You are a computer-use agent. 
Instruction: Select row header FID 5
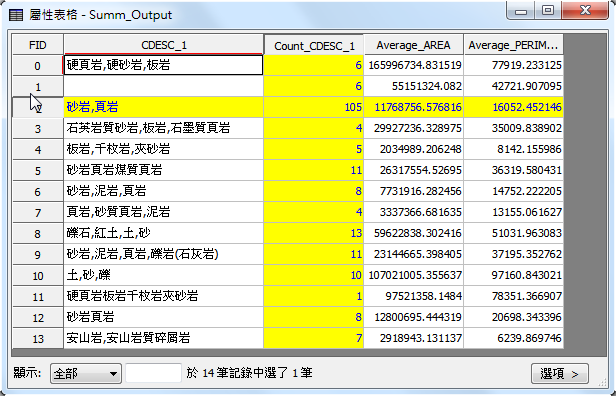click(38, 170)
